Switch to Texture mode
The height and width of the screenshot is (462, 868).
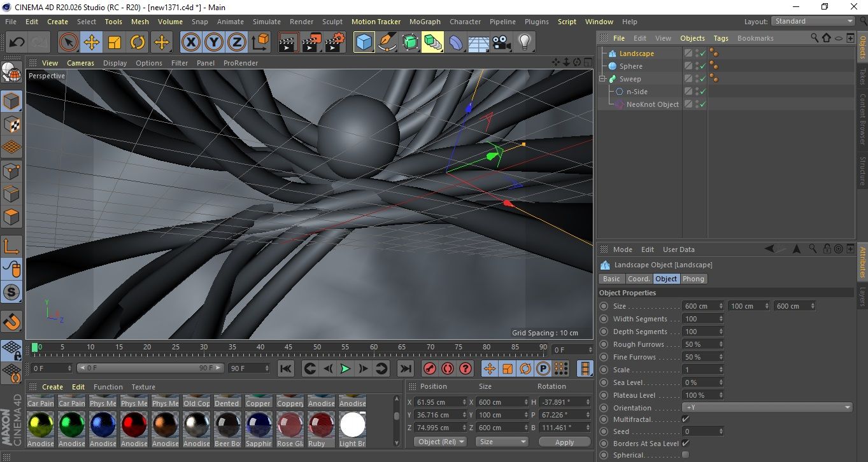pyautogui.click(x=12, y=124)
